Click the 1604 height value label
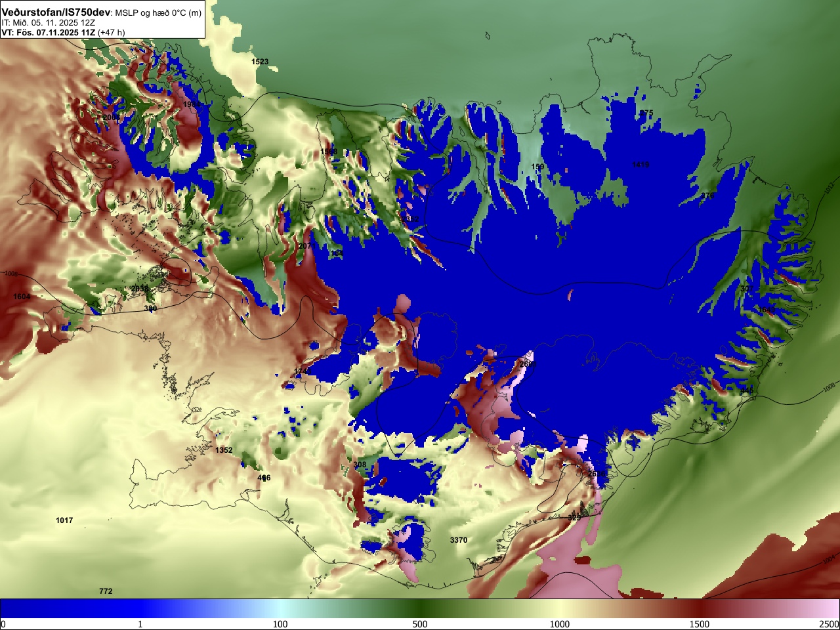The image size is (840, 630). [x=22, y=297]
